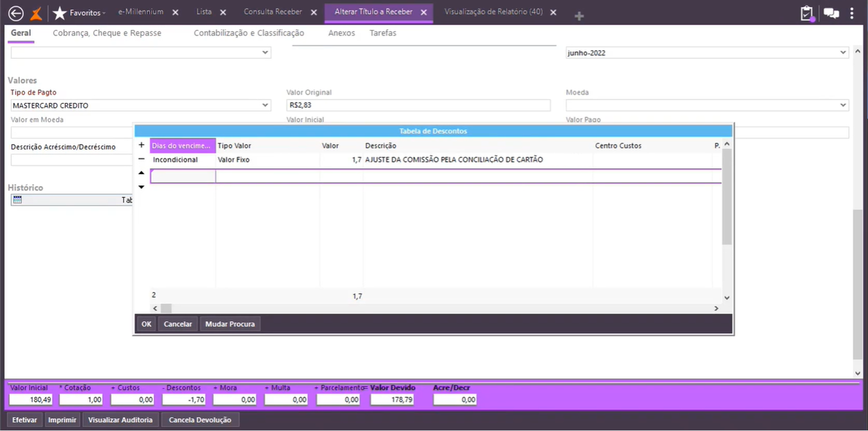Move discount row up
Viewport: 868px width, 431px height.
pyautogui.click(x=142, y=173)
